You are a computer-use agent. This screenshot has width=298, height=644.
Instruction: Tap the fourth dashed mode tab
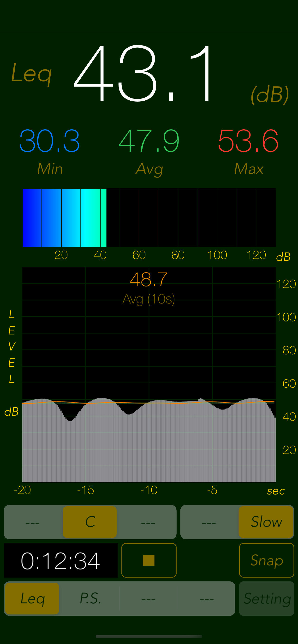pyautogui.click(x=206, y=598)
